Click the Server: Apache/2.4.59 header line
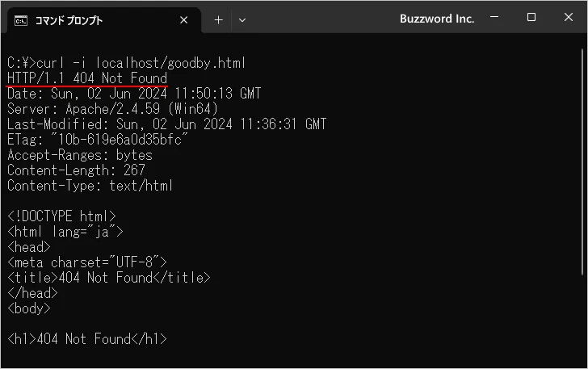Screen dimensions: 588x369 pos(112,109)
